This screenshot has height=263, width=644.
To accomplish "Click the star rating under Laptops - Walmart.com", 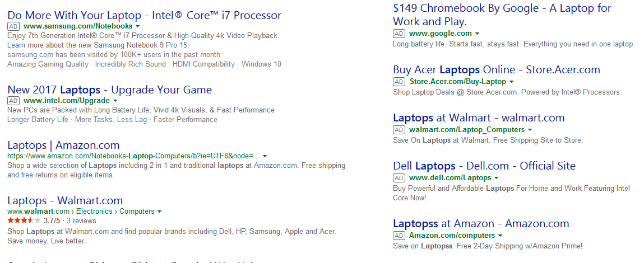I will pos(24,221).
